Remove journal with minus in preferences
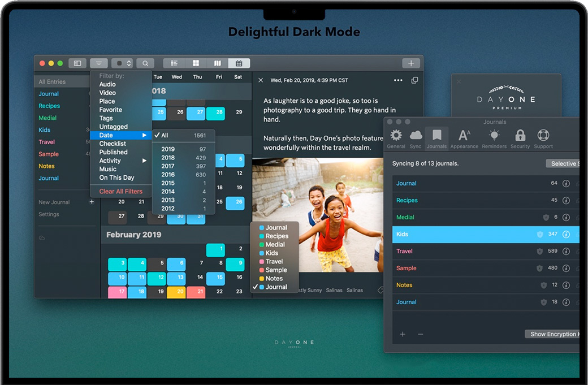 pos(421,334)
